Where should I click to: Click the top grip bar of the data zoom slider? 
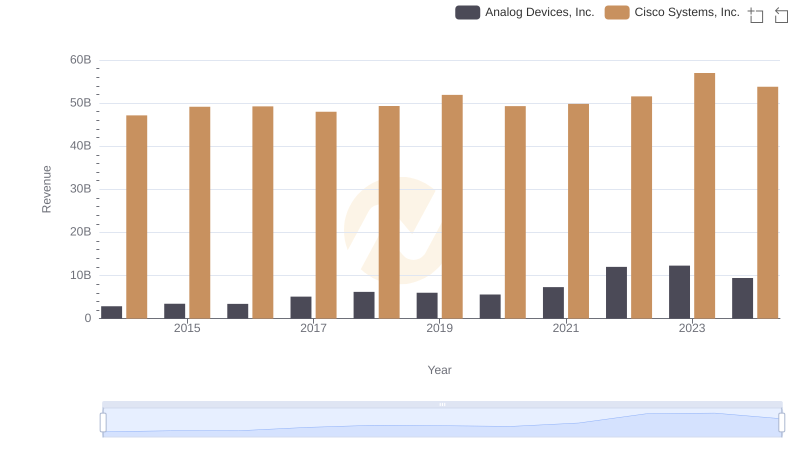(442, 404)
